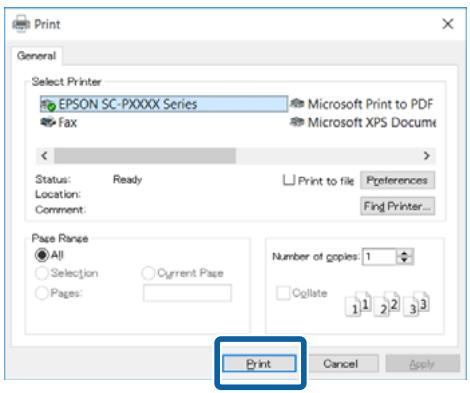Cancel the print dialog

pyautogui.click(x=341, y=364)
